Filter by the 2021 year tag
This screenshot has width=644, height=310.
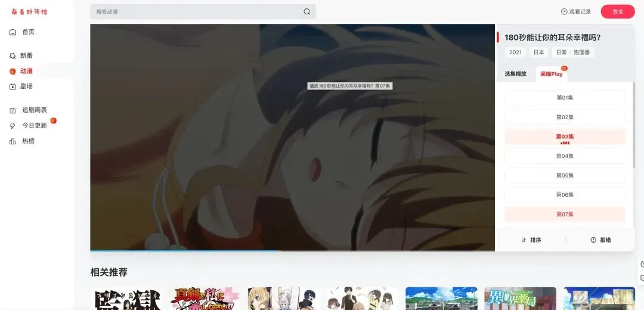515,52
